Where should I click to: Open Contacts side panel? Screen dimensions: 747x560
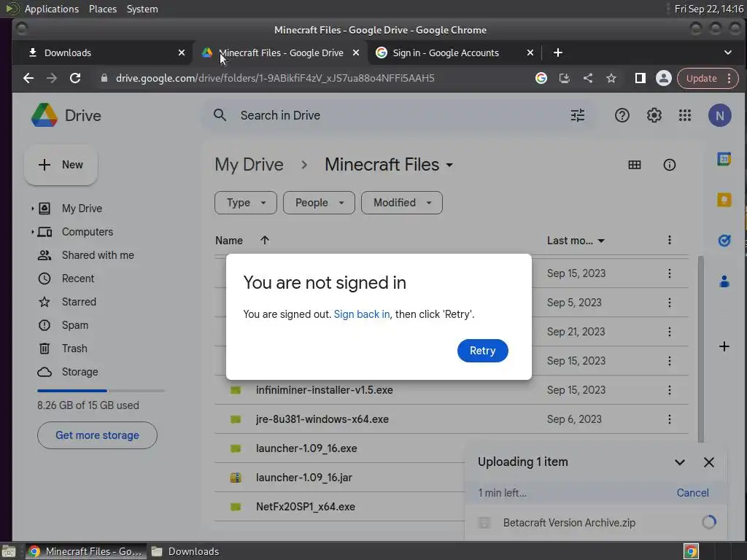point(724,281)
